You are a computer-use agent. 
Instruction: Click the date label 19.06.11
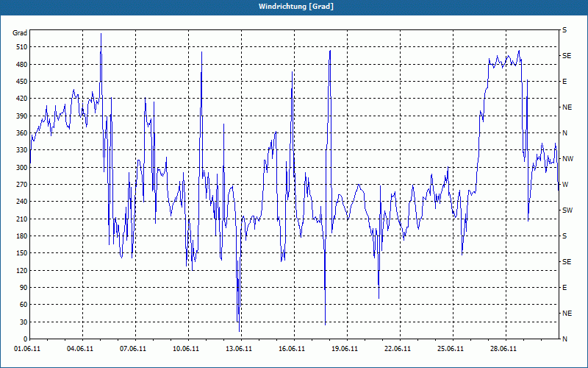(x=344, y=349)
